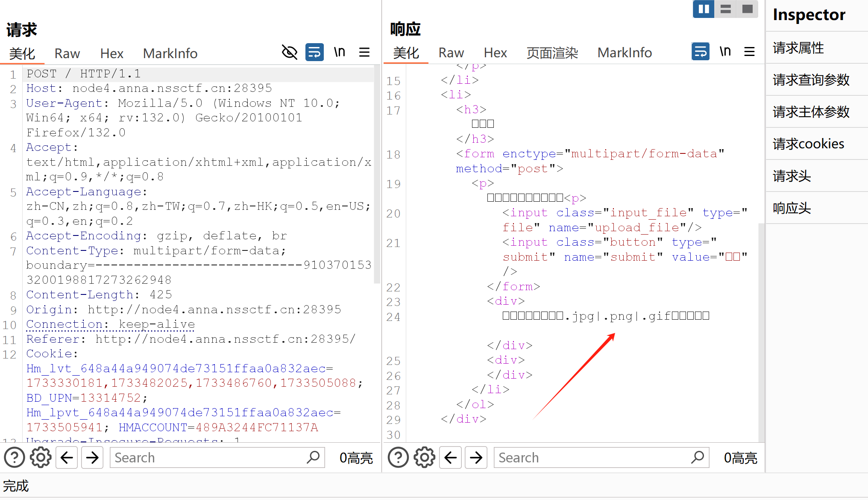The image size is (868, 500).
Task: Toggle word wrap in response panel
Action: (x=700, y=52)
